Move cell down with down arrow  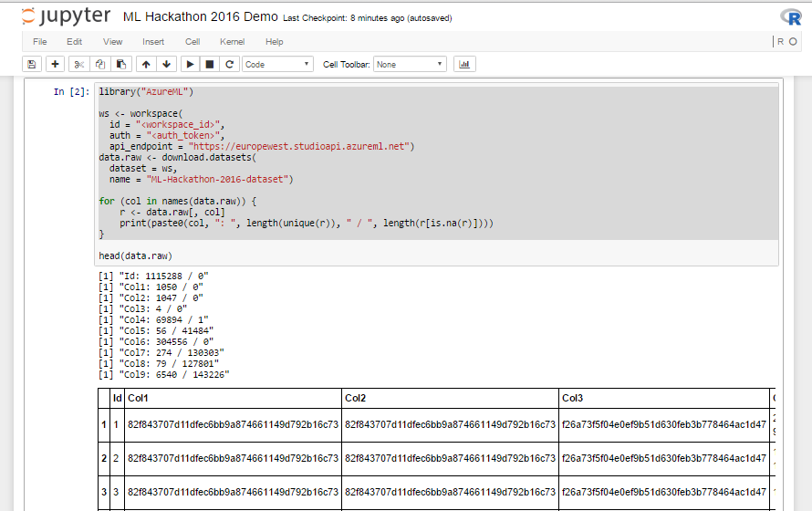coord(166,64)
